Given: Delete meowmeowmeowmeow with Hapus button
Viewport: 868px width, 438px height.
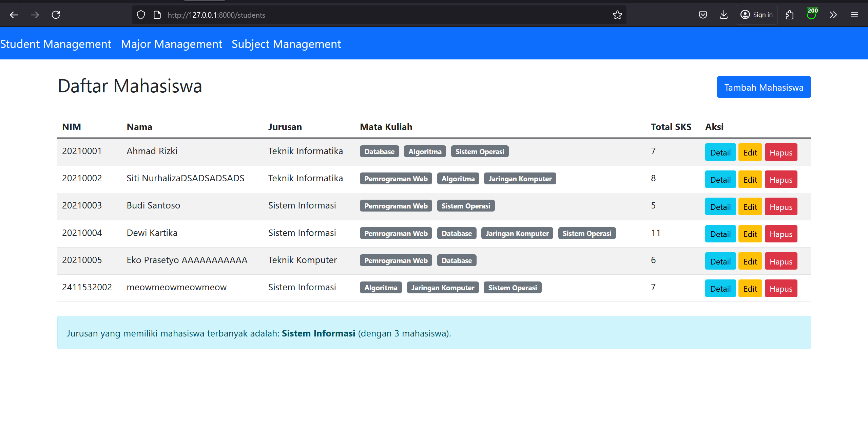Looking at the screenshot, I should coord(781,289).
